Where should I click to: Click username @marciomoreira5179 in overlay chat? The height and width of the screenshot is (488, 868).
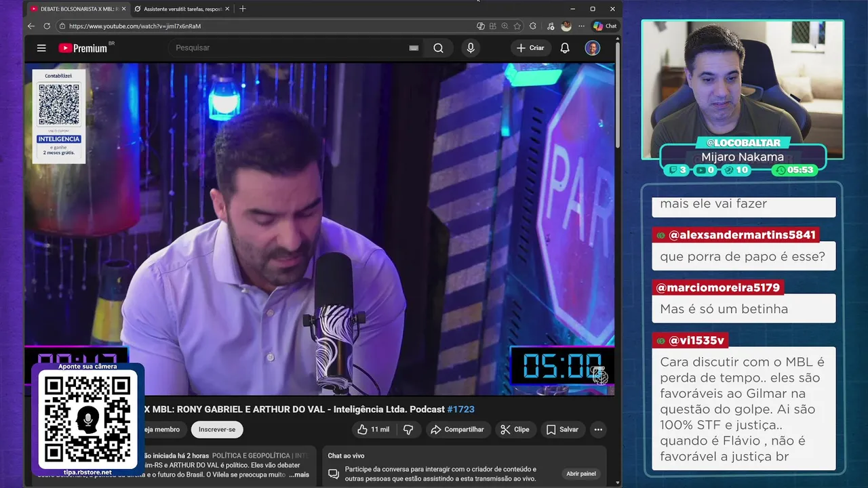718,287
